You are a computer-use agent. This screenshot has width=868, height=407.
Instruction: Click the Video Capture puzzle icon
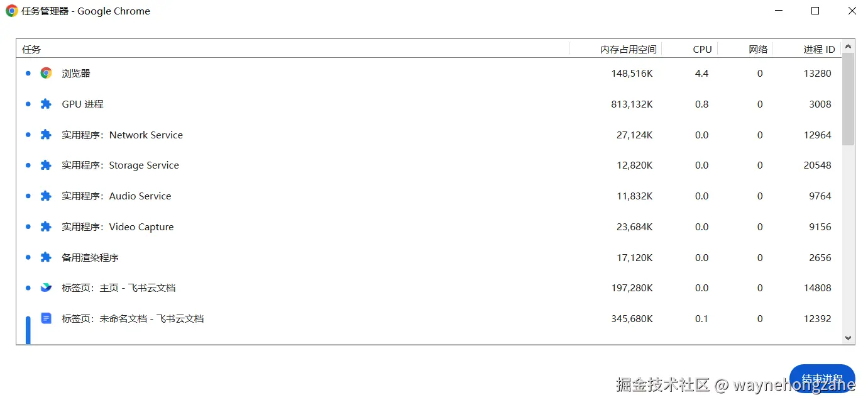point(46,226)
